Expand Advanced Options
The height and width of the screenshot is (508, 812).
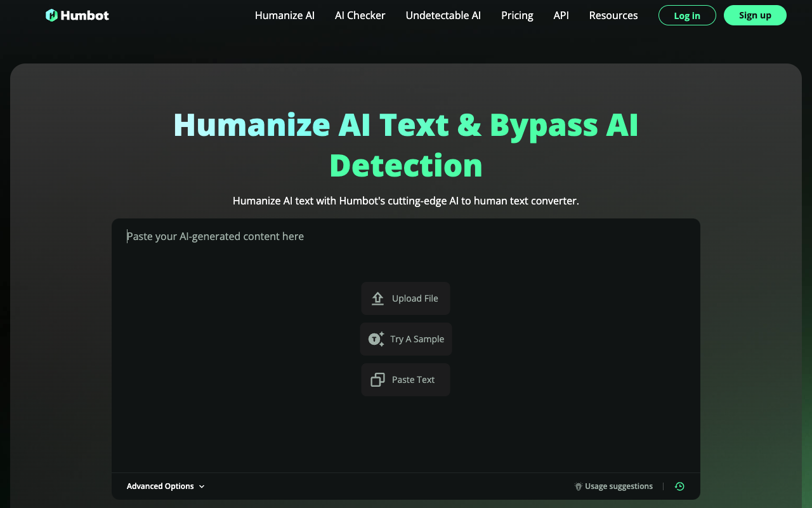[166, 486]
